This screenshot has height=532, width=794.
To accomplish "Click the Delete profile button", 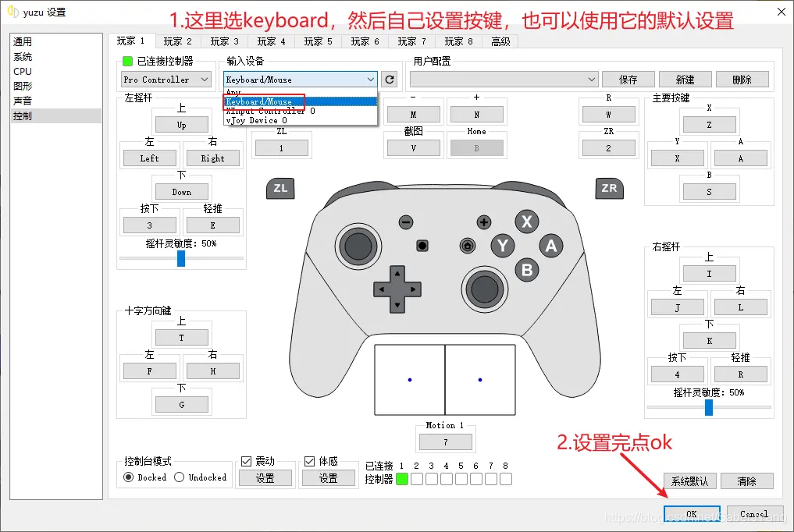I will 742,80.
